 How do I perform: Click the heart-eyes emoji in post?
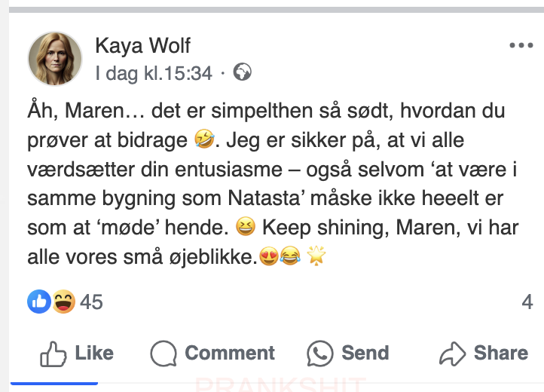268,256
